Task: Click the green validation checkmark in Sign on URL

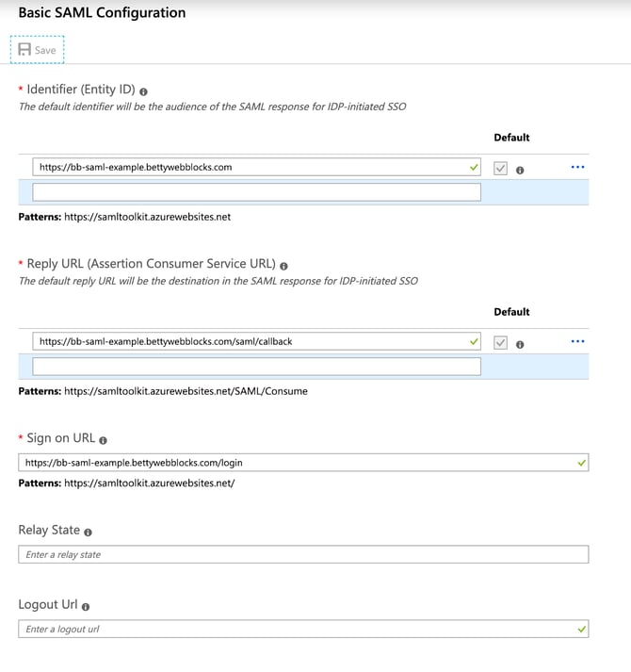Action: pos(581,463)
